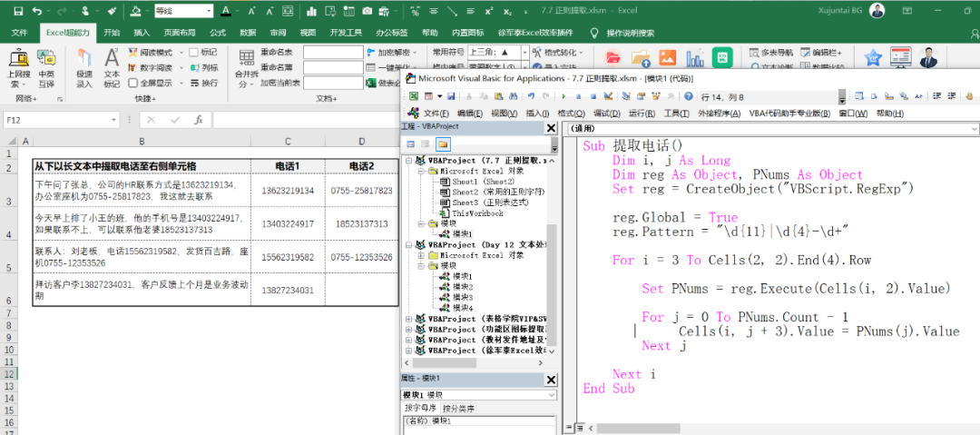The image size is (980, 435).
Task: Click the blue question mark help icon in VBA
Action: [x=688, y=96]
